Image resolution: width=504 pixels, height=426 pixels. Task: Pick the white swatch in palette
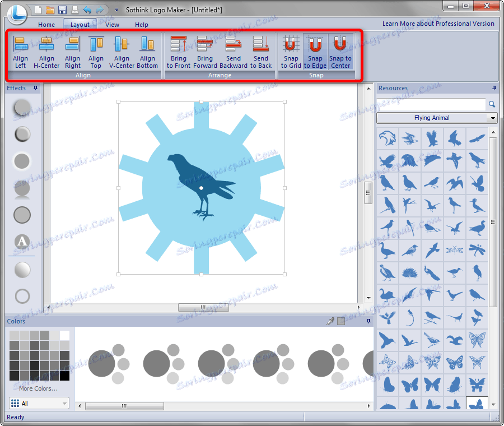(64, 336)
